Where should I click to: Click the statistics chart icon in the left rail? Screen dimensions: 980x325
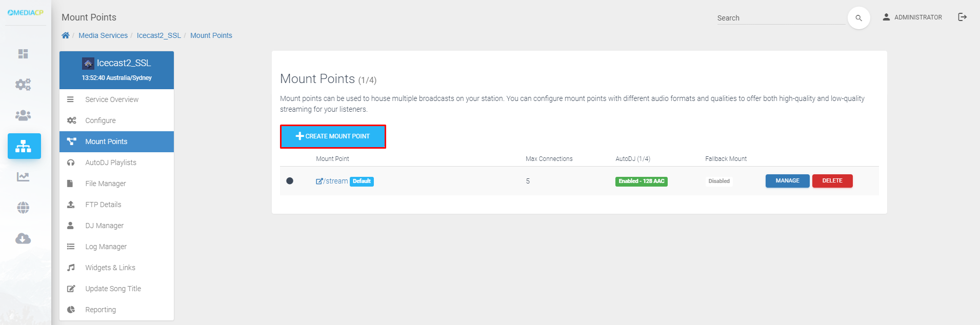pos(23,177)
